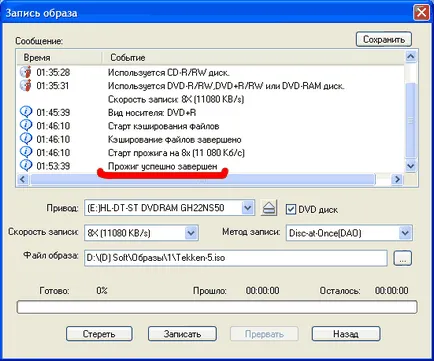Click the vertical scrollbar up arrow in log
The height and width of the screenshot is (361, 434).
[x=411, y=57]
